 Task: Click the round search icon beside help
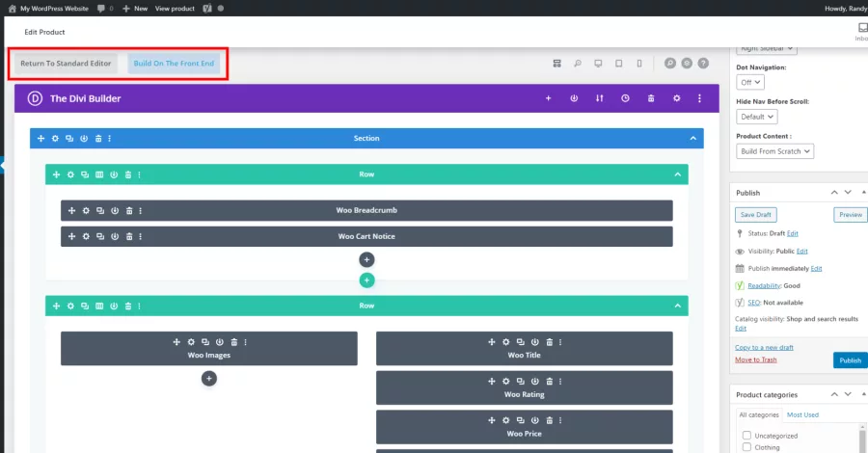[x=670, y=63]
